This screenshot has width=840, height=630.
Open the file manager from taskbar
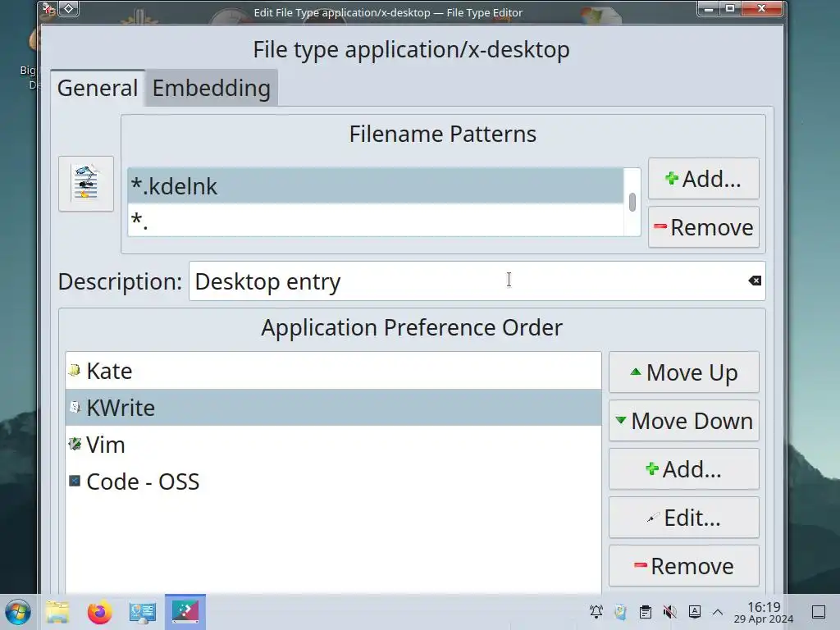click(57, 612)
